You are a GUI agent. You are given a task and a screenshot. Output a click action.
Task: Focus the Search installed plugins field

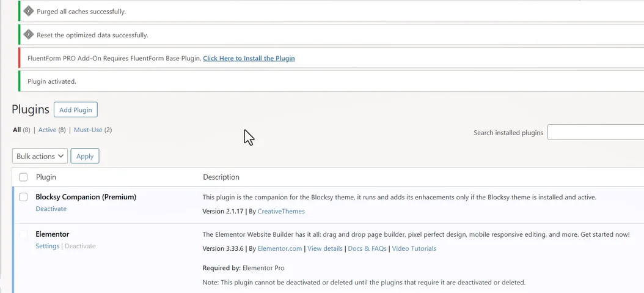click(595, 132)
